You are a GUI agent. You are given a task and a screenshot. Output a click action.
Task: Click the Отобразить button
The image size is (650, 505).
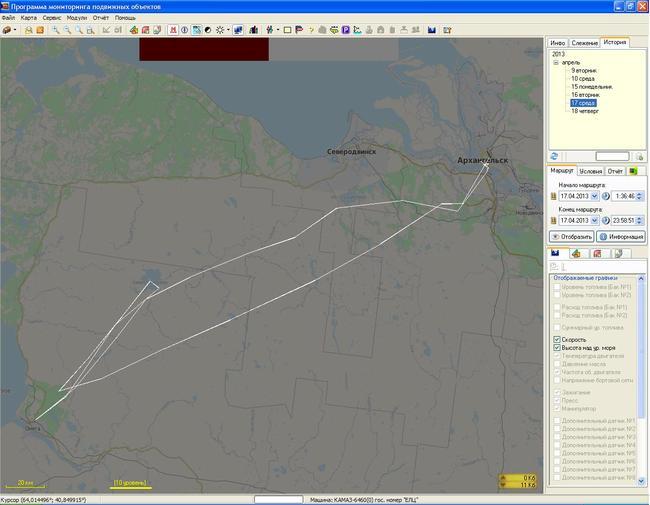point(572,237)
